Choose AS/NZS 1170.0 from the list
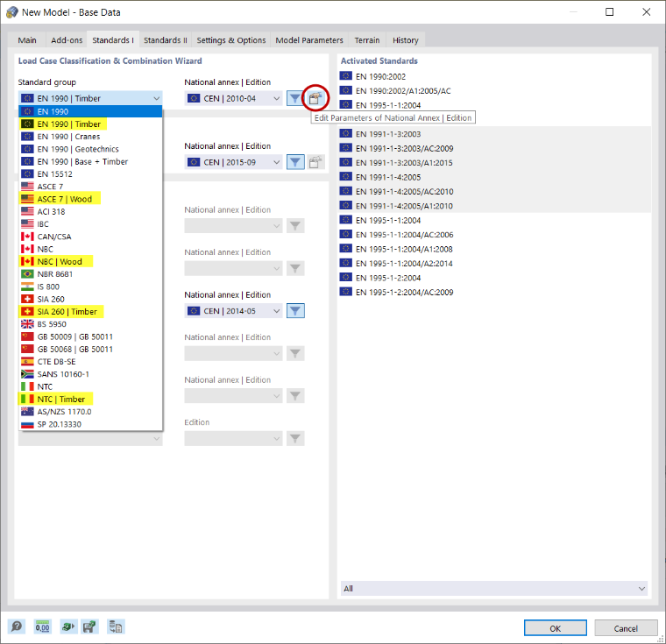Screen dimensions: 666x644 coord(90,412)
